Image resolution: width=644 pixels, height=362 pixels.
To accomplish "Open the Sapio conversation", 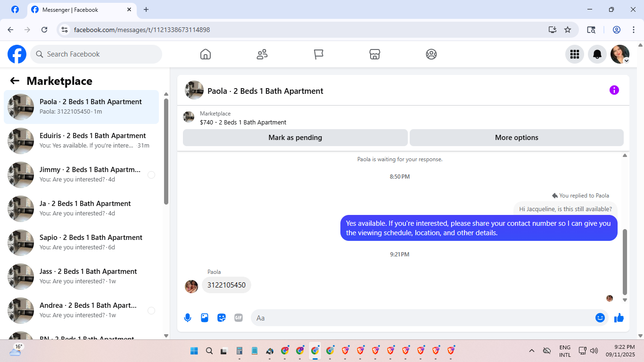I will 81,243.
